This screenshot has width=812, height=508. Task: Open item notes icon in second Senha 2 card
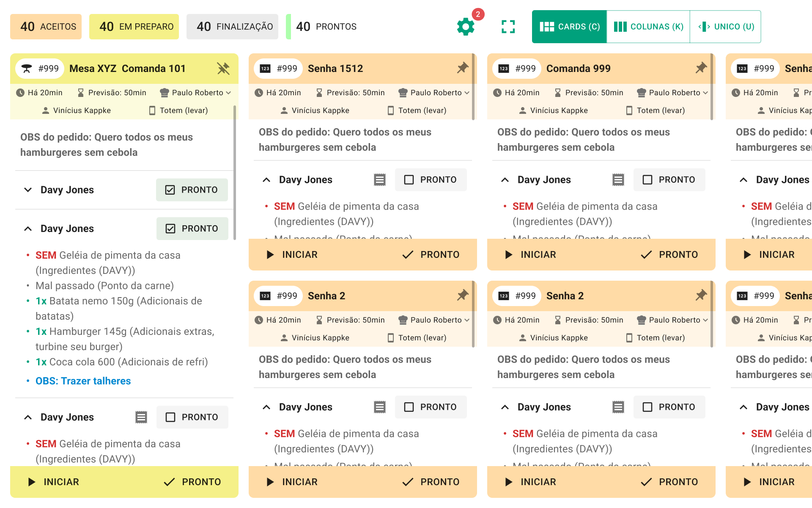[x=618, y=407]
